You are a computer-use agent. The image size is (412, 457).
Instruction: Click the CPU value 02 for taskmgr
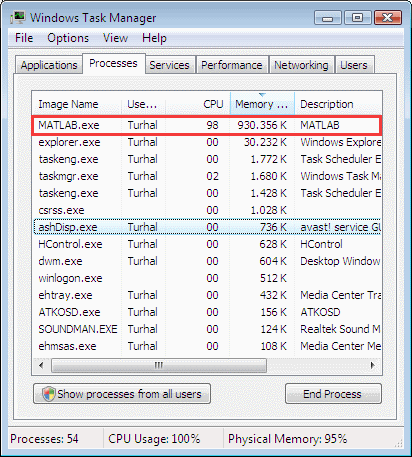pyautogui.click(x=212, y=176)
